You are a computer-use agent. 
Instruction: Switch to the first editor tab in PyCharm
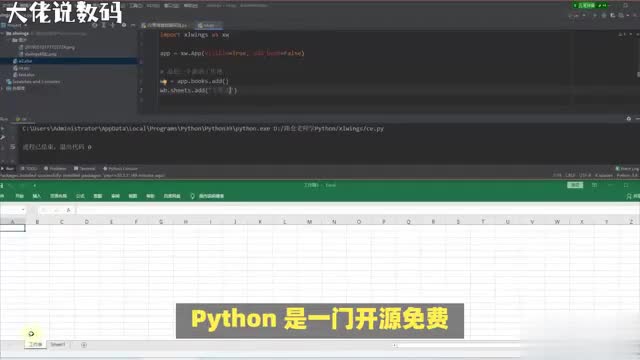pyautogui.click(x=166, y=25)
